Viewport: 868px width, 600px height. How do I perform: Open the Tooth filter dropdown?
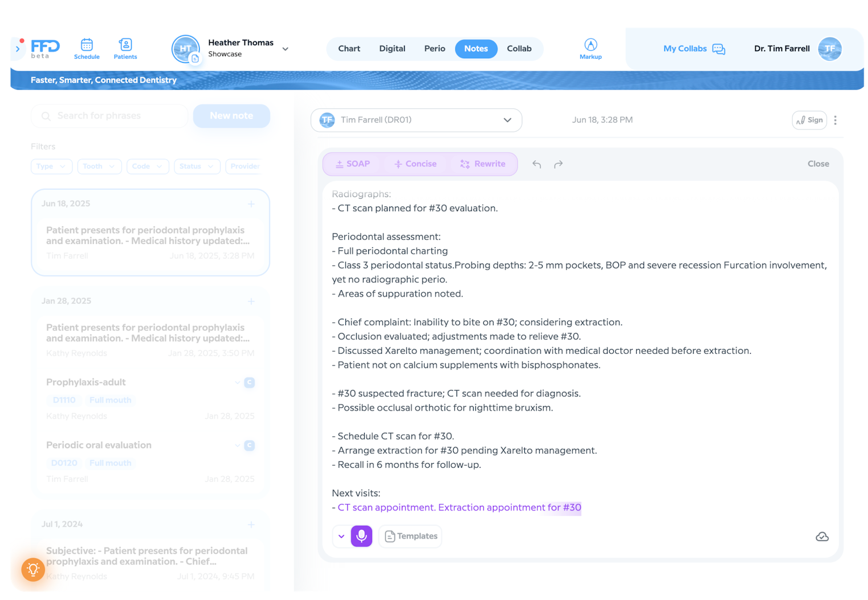click(99, 167)
